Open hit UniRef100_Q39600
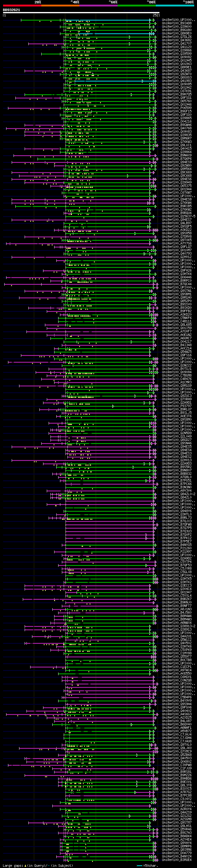 coord(177,26)
